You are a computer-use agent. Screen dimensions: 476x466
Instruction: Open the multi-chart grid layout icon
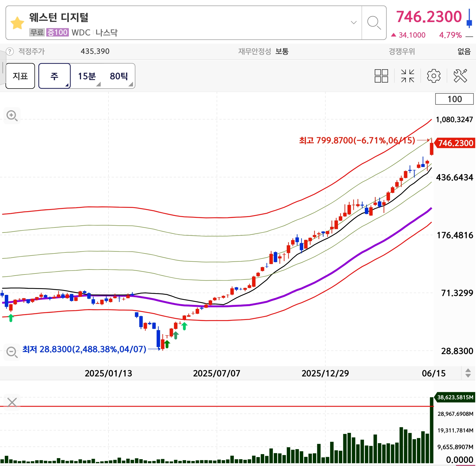tap(381, 76)
